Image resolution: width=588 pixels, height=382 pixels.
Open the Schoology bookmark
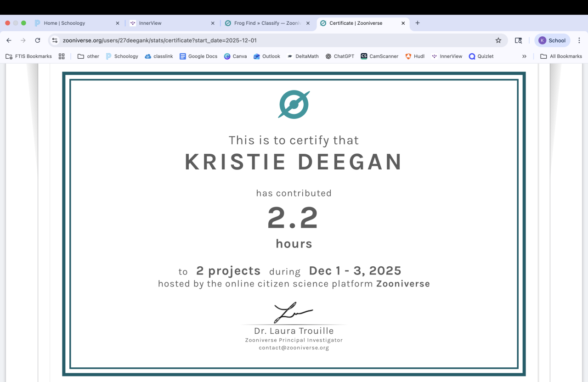click(122, 56)
